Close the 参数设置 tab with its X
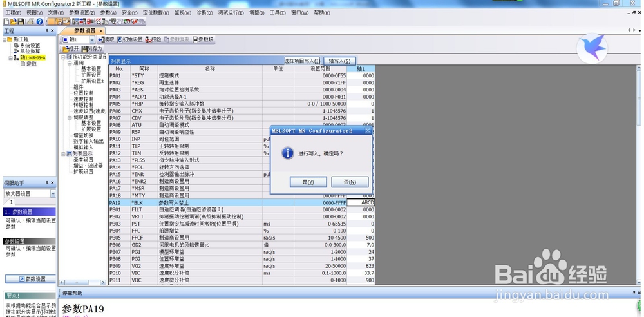Image resolution: width=644 pixels, height=317 pixels. click(100, 31)
